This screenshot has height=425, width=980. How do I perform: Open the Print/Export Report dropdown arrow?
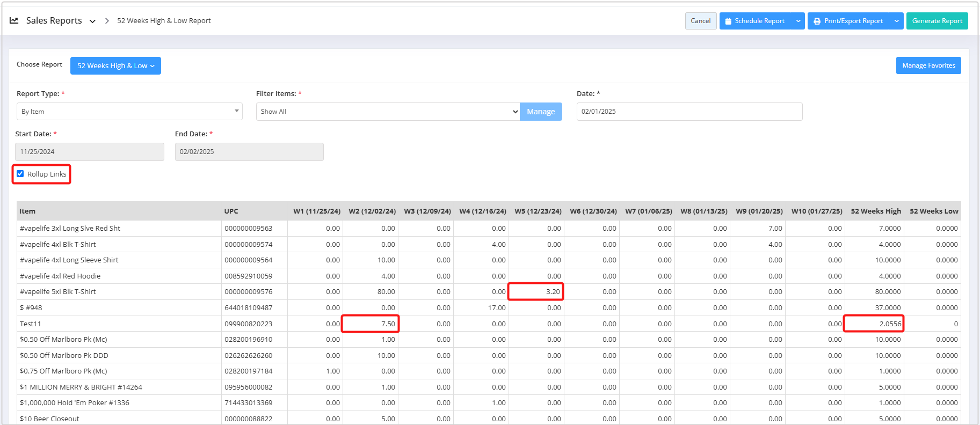[896, 21]
